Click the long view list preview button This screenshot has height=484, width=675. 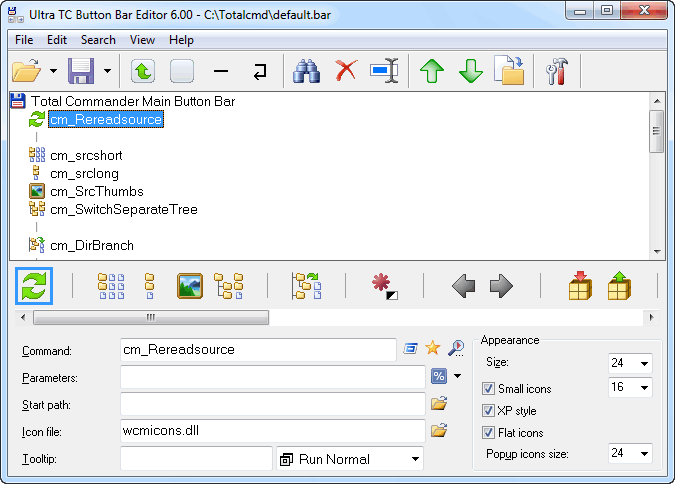149,286
